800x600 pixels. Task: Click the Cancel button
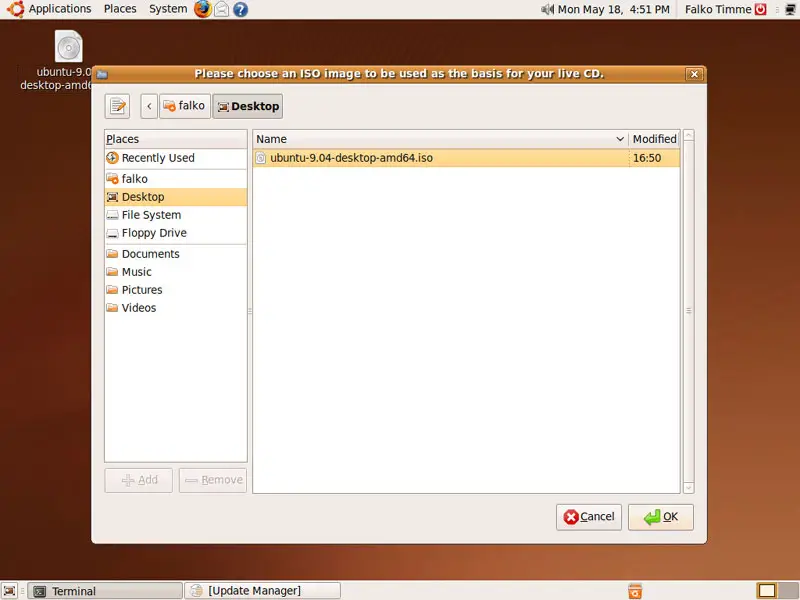pos(589,517)
